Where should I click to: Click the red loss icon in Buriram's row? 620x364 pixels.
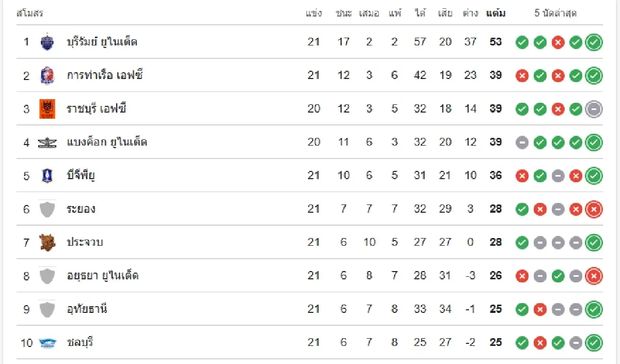[x=558, y=42]
